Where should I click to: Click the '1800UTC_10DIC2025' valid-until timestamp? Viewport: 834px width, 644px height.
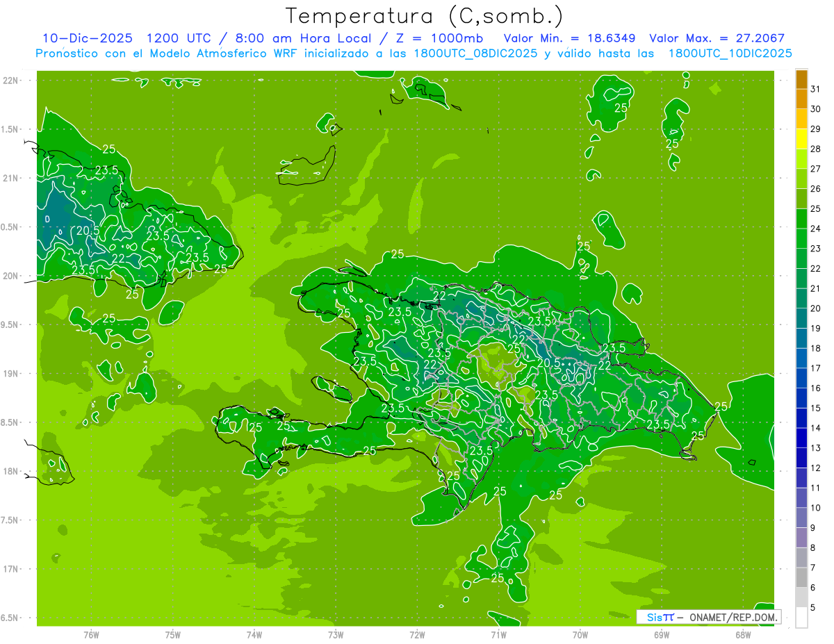730,53
